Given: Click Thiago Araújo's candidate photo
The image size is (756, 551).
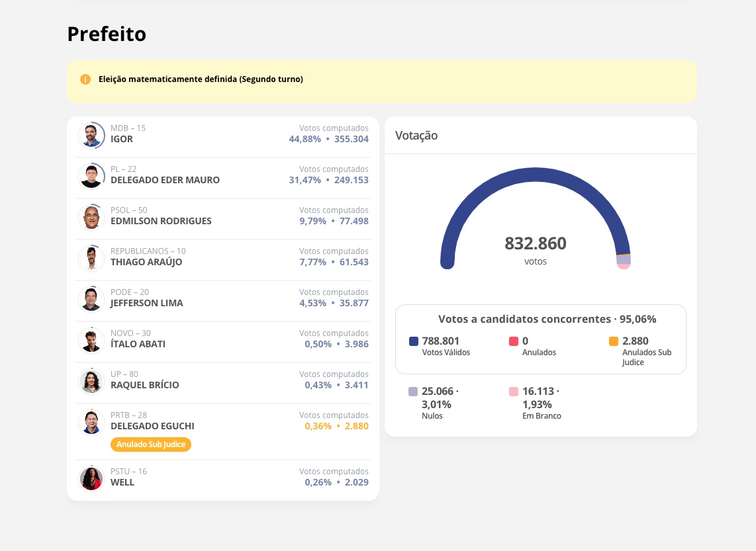Looking at the screenshot, I should [91, 258].
